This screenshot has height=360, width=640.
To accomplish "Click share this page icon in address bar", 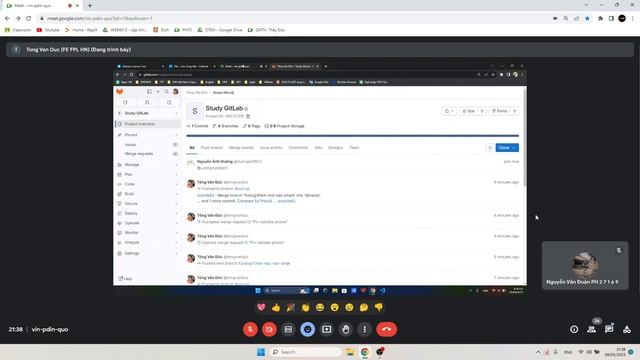I will [576, 18].
